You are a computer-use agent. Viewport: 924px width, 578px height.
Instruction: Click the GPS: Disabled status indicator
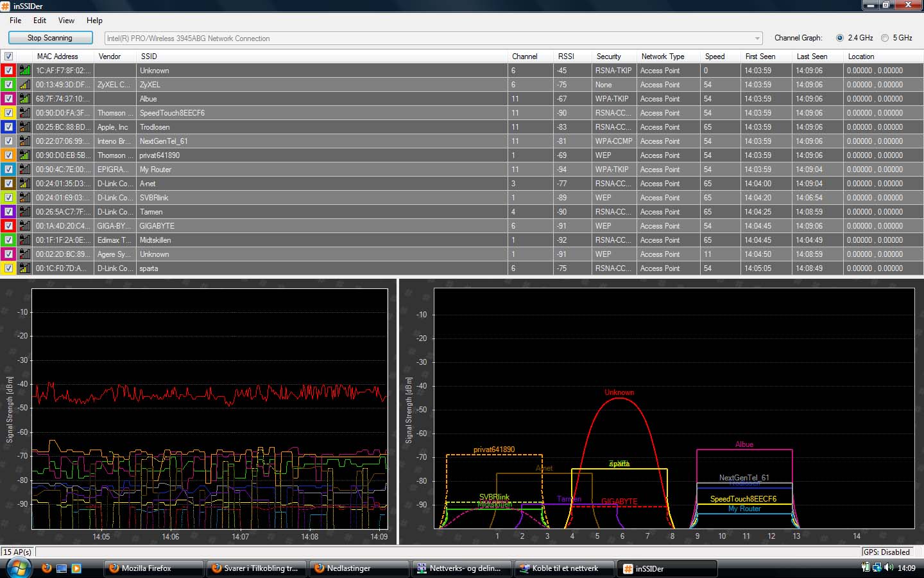coord(886,552)
